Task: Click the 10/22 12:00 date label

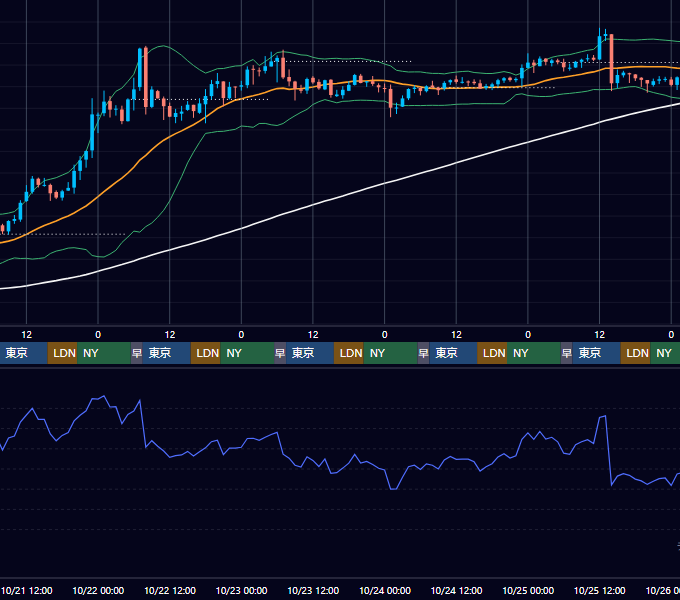Action: (x=170, y=590)
